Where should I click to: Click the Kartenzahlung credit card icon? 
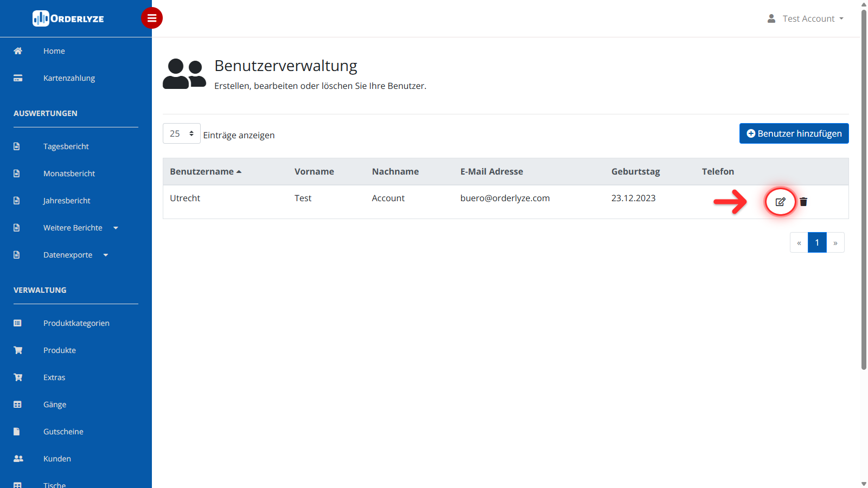(x=18, y=78)
